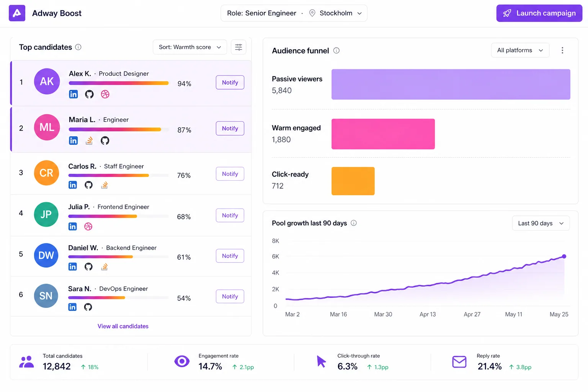Click the CR avatar
Image resolution: width=588 pixels, height=392 pixels.
click(46, 173)
